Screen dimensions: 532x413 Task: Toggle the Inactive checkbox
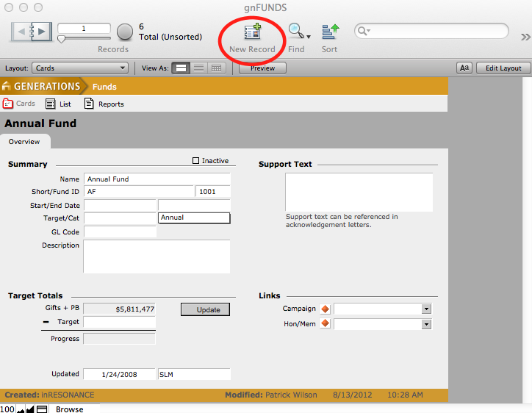click(x=195, y=161)
